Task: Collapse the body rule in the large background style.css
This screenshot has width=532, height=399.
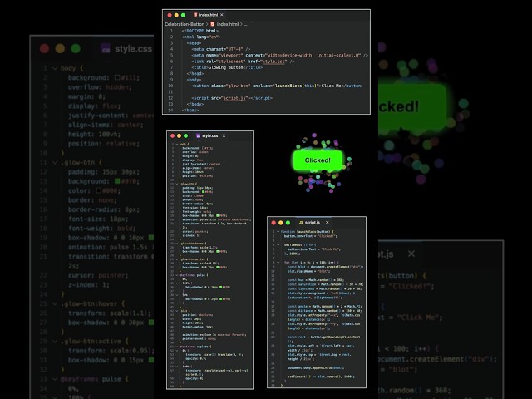Action: [x=55, y=68]
